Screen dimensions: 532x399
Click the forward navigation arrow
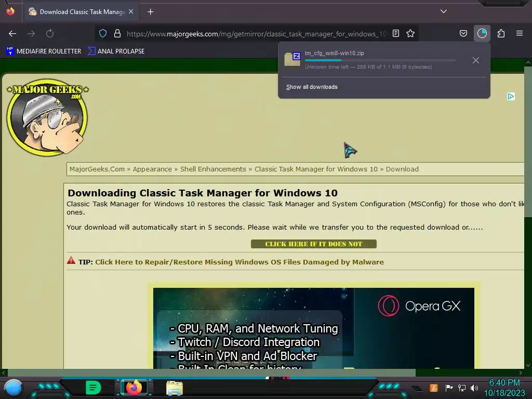[31, 34]
